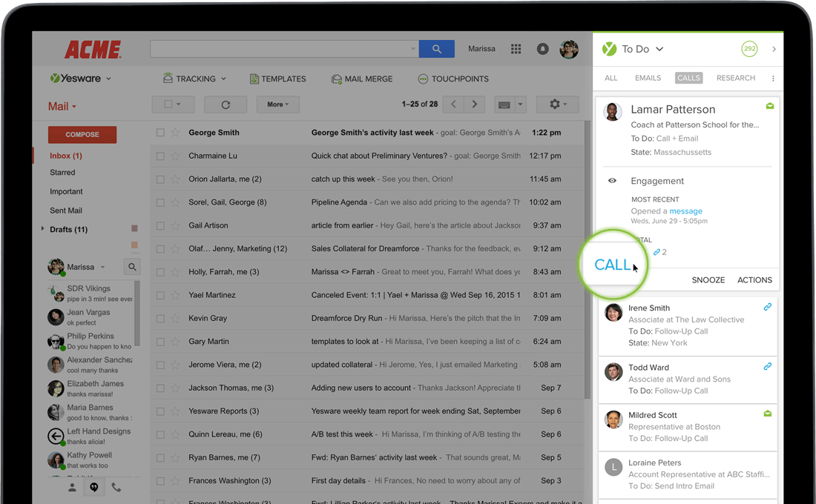
Task: Star the Charmaine Lu email
Action: pos(175,156)
